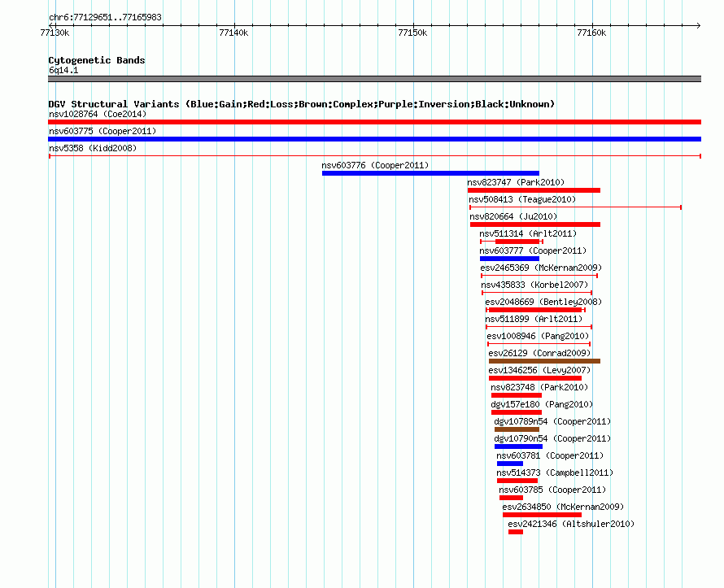This screenshot has height=588, width=724.
Task: Open the esv26129 (Conrad2009) label
Action: coord(539,353)
